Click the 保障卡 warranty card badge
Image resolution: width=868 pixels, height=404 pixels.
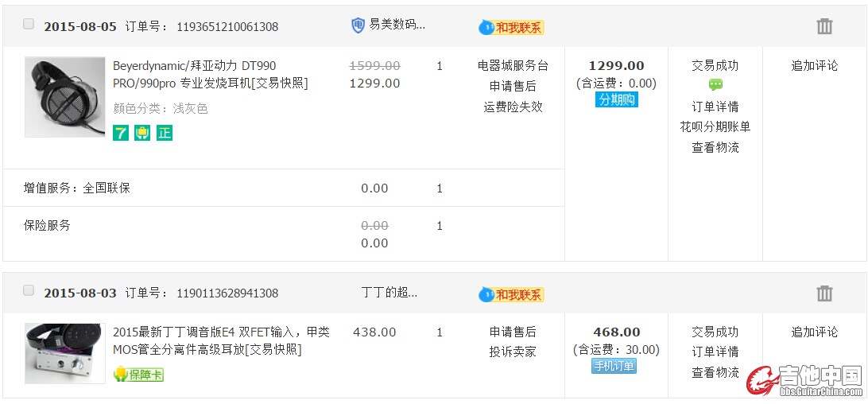click(x=138, y=374)
